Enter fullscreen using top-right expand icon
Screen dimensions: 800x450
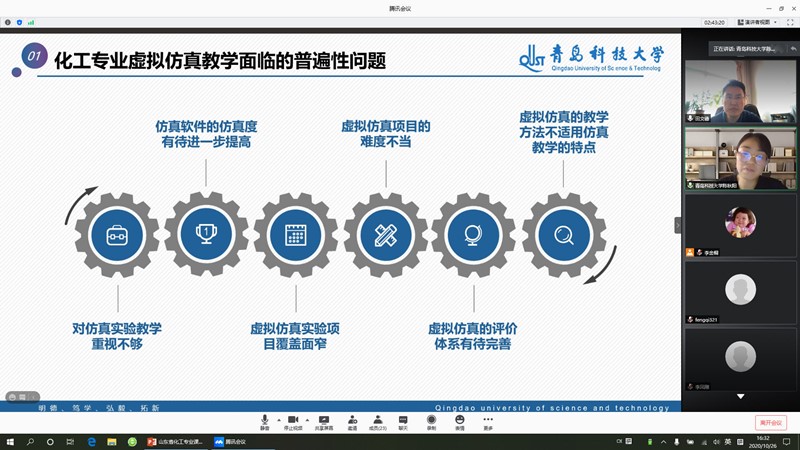pos(788,21)
